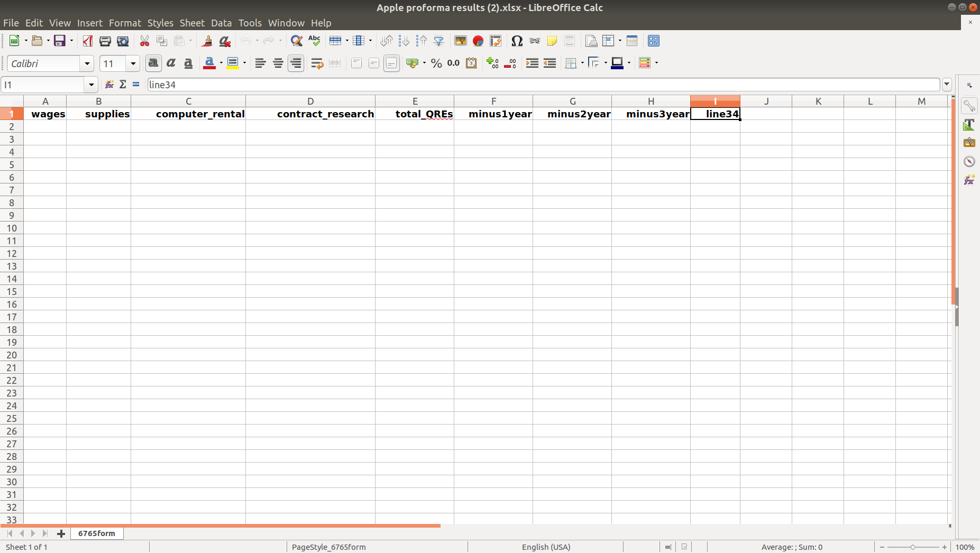Screen dimensions: 980x553
Task: Click the AutoFilter funnel icon
Action: click(x=438, y=41)
